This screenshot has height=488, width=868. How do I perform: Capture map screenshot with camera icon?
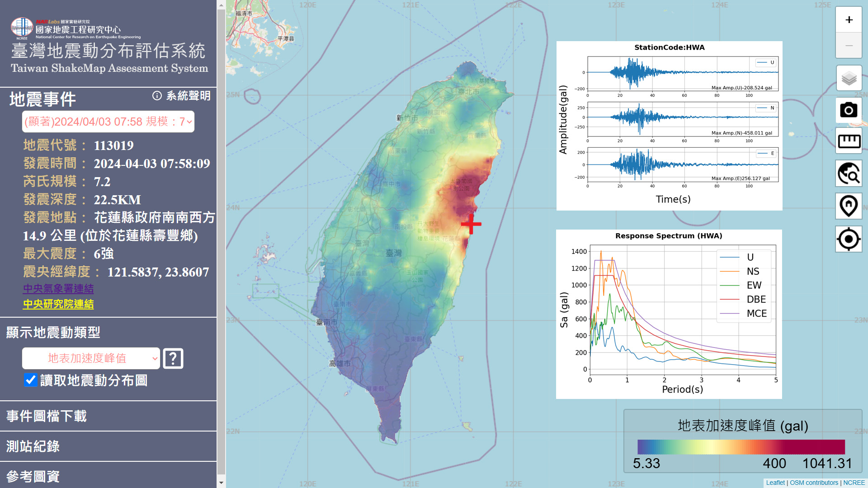[x=849, y=110]
